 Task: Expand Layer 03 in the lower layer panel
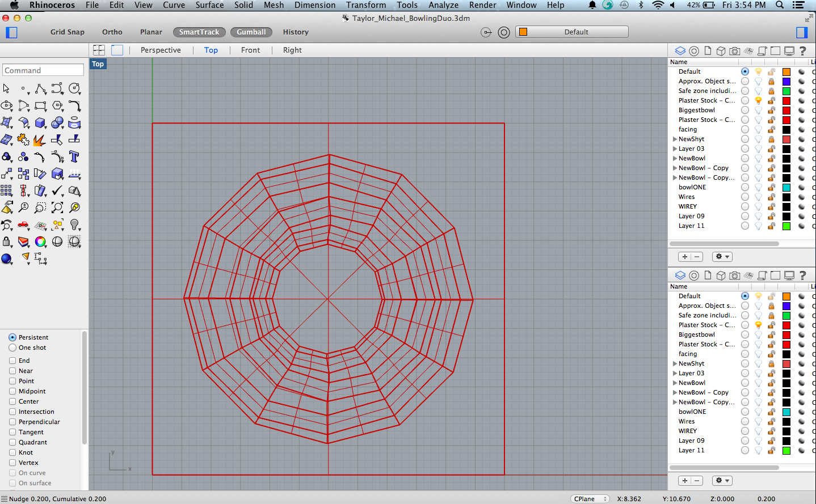pyautogui.click(x=675, y=373)
